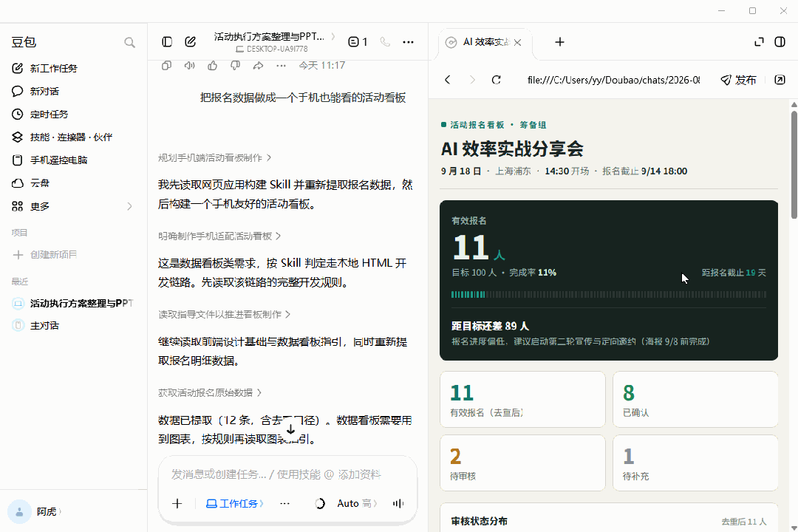
Task: Go back in preview browser
Action: coord(447,80)
